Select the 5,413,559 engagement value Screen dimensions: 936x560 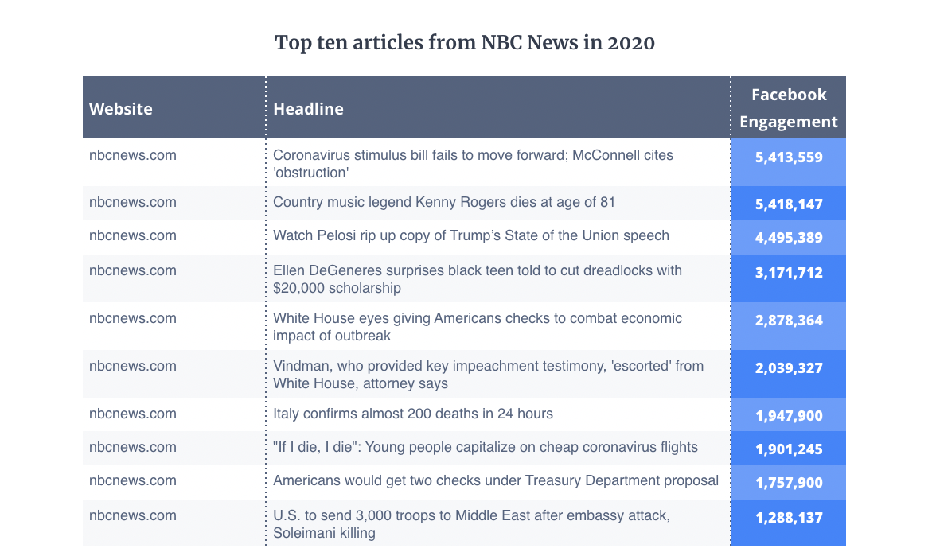tap(788, 157)
